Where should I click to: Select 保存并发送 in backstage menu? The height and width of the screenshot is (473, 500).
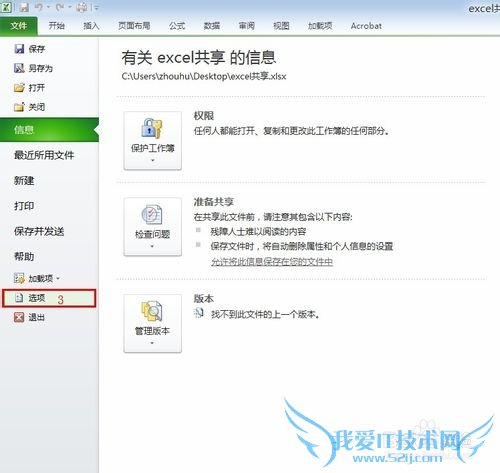(39, 231)
